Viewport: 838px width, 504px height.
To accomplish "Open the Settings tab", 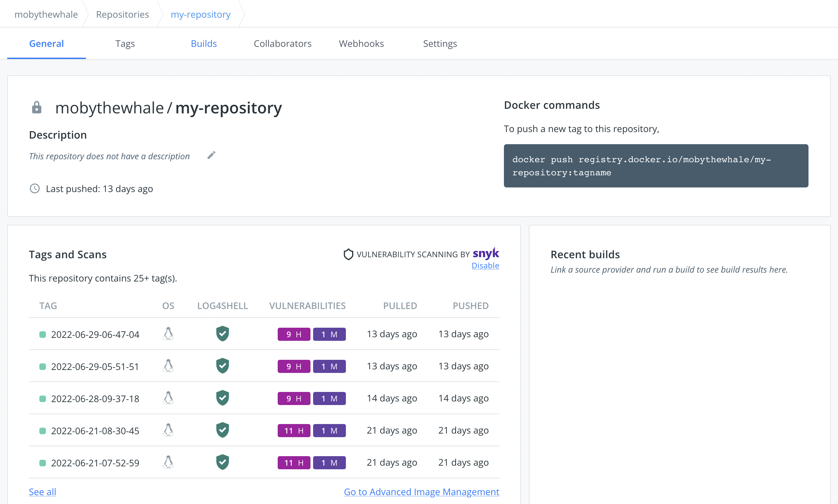I will coord(440,44).
